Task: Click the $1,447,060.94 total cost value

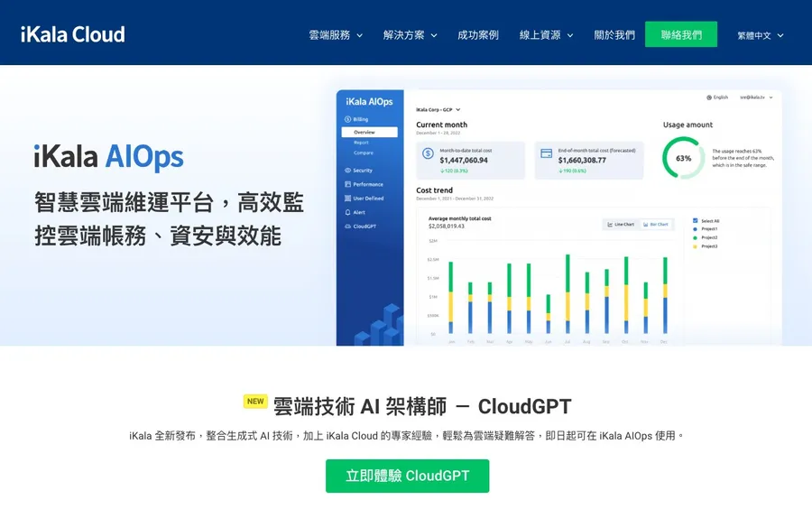Action: tap(464, 161)
